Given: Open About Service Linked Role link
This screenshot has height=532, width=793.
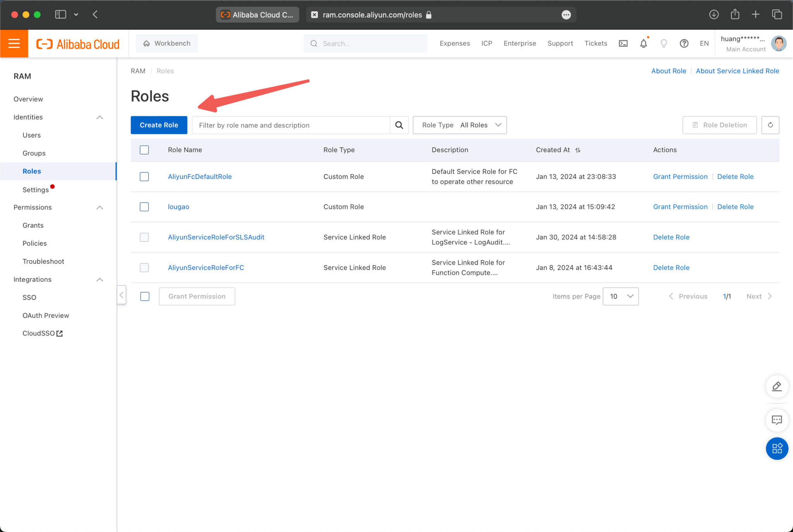Looking at the screenshot, I should pyautogui.click(x=737, y=71).
